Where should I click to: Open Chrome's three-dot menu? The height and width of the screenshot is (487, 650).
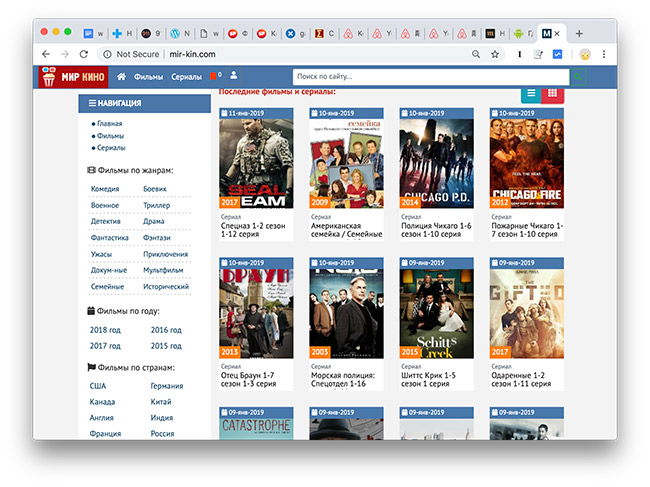[604, 54]
